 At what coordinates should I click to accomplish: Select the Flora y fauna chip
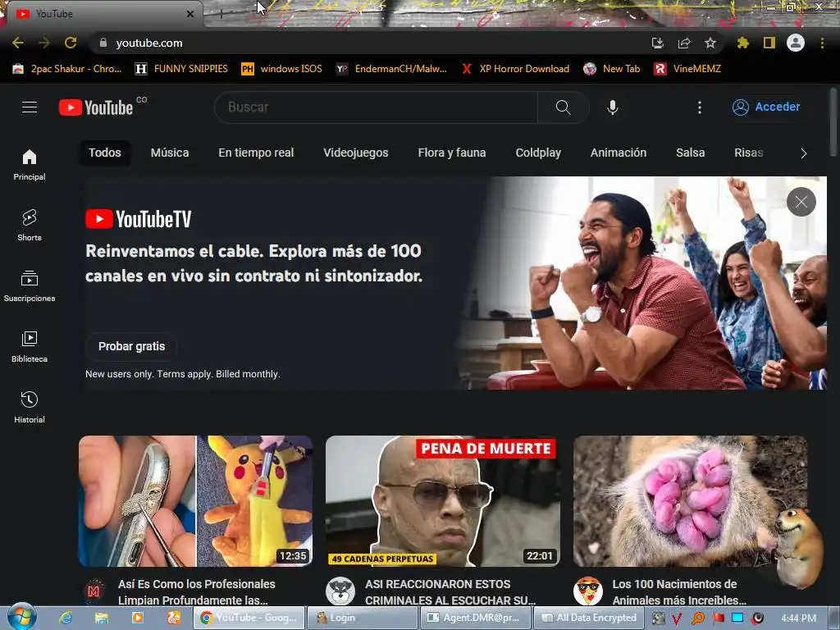coord(452,153)
